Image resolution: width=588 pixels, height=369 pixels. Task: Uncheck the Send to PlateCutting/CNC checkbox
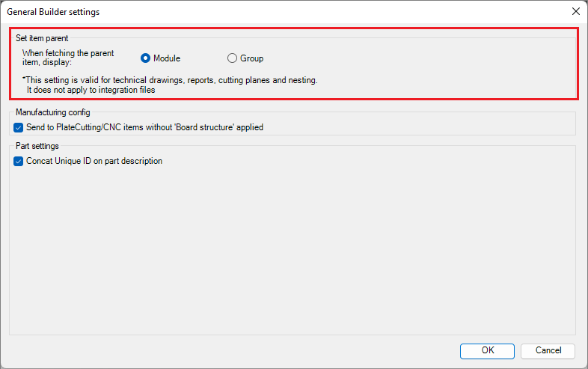(x=19, y=128)
